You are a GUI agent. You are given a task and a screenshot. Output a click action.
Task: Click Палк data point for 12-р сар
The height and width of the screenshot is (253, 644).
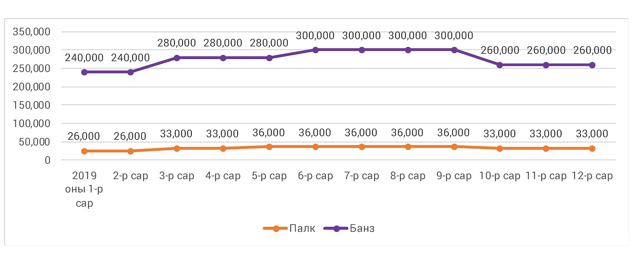[x=592, y=148]
